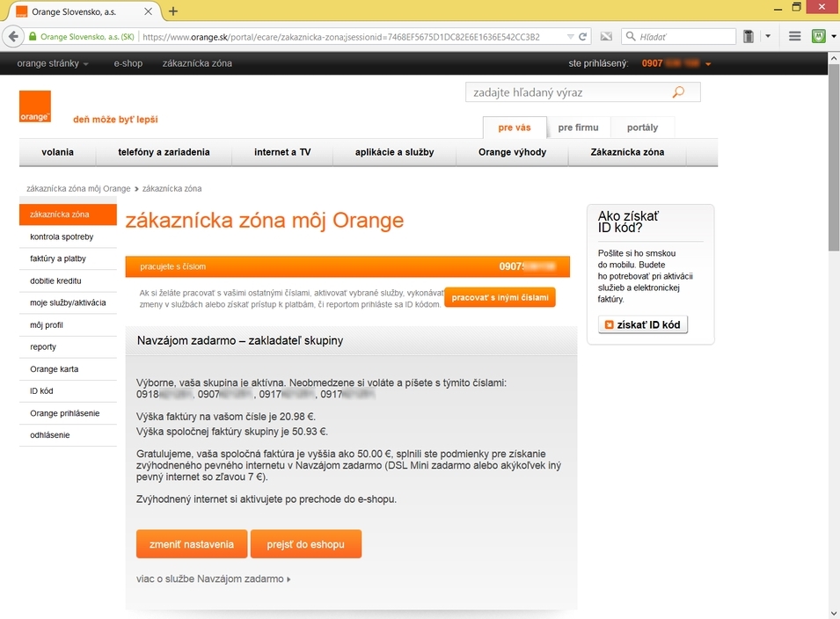The width and height of the screenshot is (840, 619).
Task: Expand the arrow beside green extension icon
Action: 834,36
